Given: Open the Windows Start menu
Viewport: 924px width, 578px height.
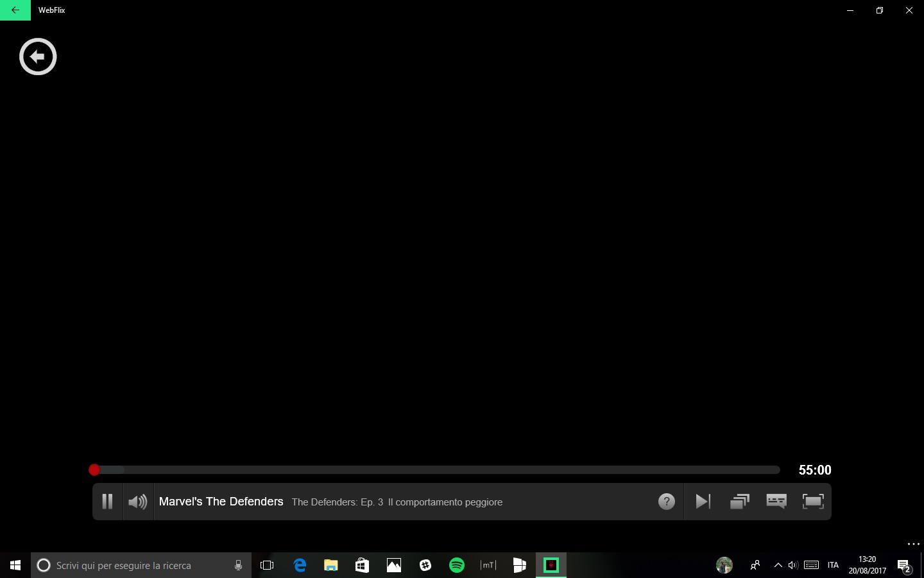Looking at the screenshot, I should pos(15,565).
